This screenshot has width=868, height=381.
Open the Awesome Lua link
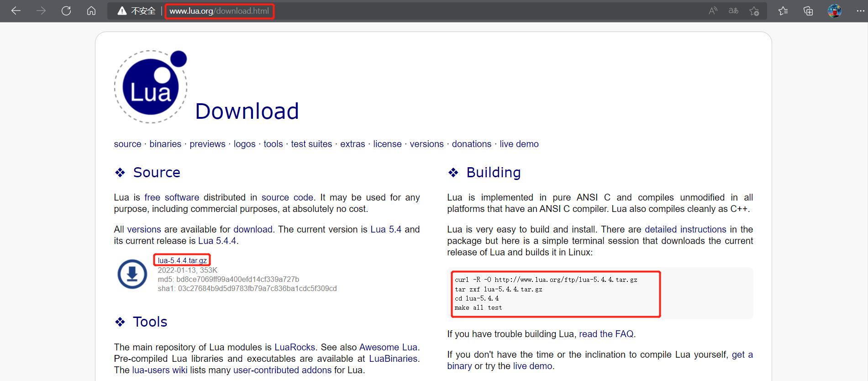(x=388, y=347)
